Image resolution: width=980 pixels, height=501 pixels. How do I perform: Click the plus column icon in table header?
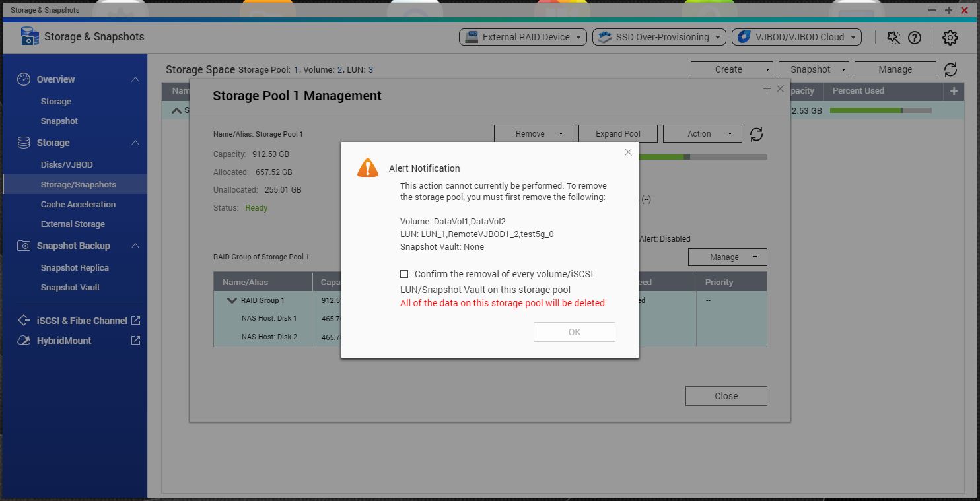point(954,91)
